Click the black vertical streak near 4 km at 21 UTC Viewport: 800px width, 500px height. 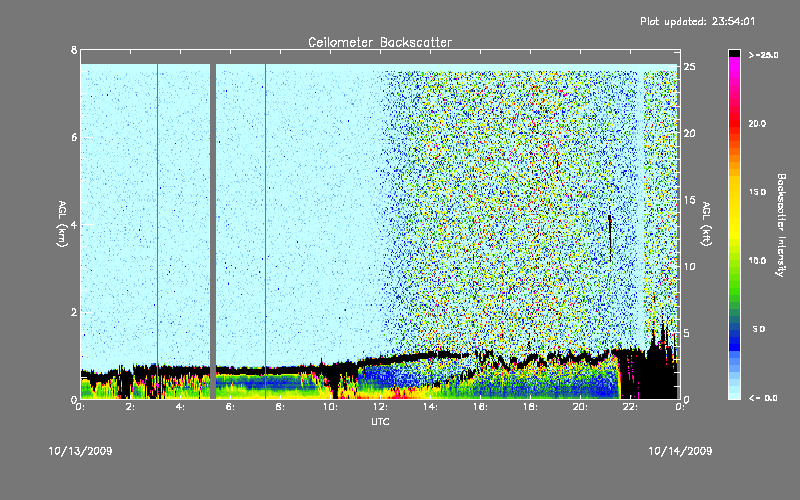coord(610,238)
